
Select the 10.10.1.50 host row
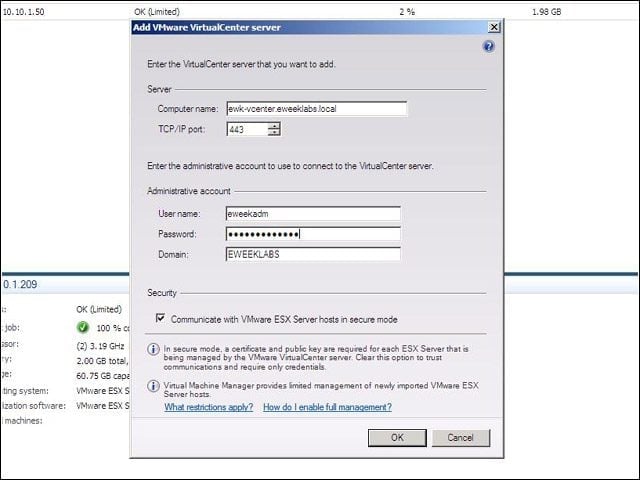pyautogui.click(x=320, y=12)
